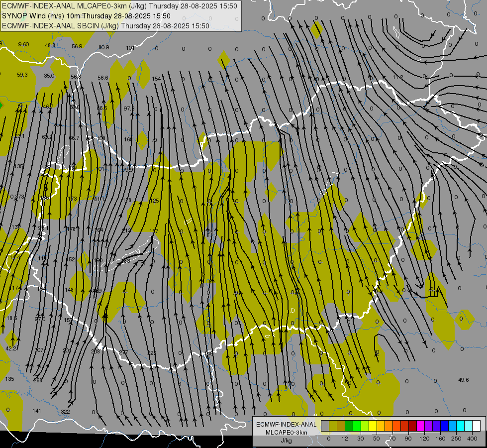Click the white swatch at the legend's end
The image size is (487, 448).
(477, 426)
